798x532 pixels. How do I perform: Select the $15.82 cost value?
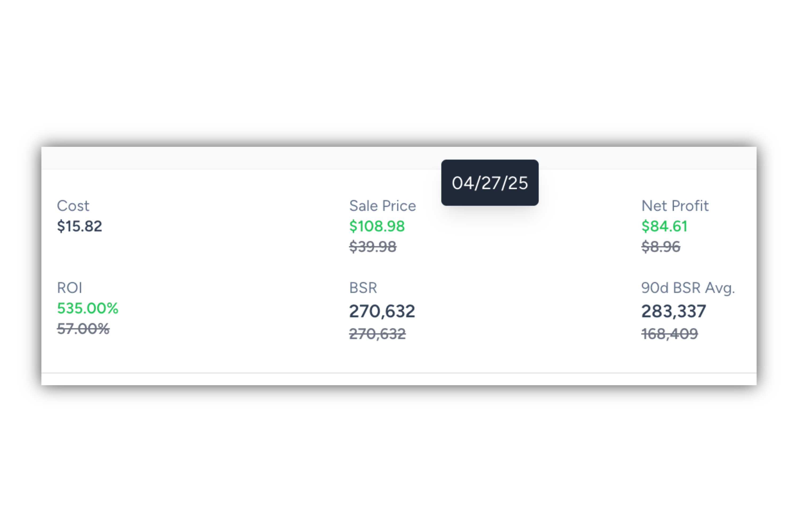pyautogui.click(x=79, y=226)
